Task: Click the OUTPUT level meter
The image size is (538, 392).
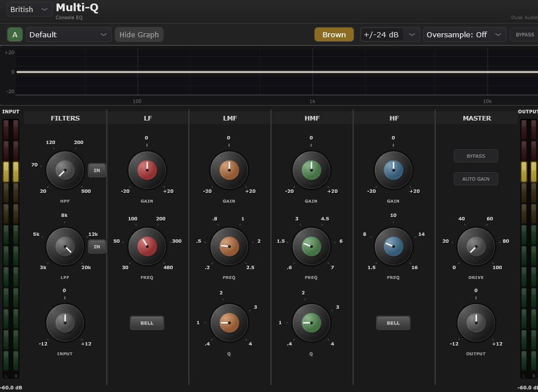Action: pos(529,249)
